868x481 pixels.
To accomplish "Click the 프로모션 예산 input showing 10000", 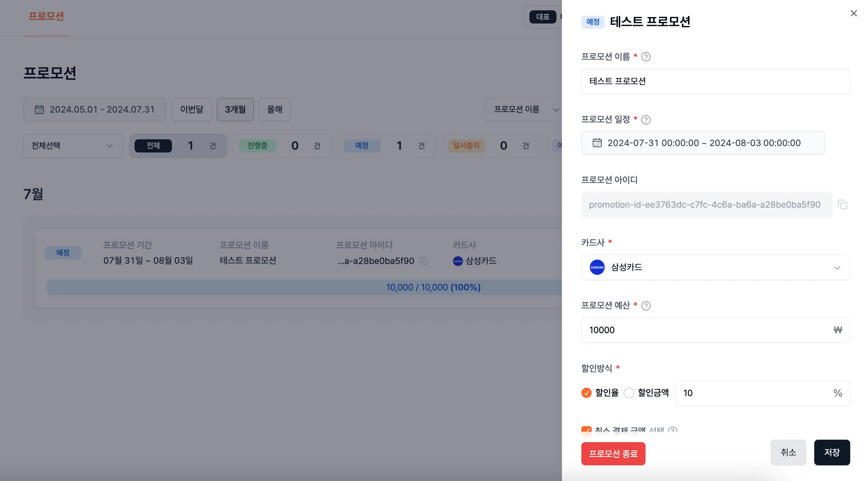I will tap(716, 330).
